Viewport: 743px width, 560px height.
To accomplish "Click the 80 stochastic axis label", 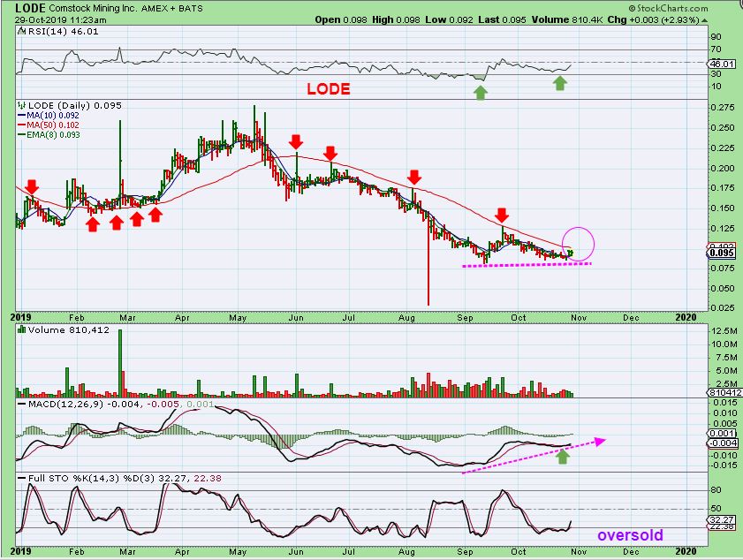I will pos(716,490).
